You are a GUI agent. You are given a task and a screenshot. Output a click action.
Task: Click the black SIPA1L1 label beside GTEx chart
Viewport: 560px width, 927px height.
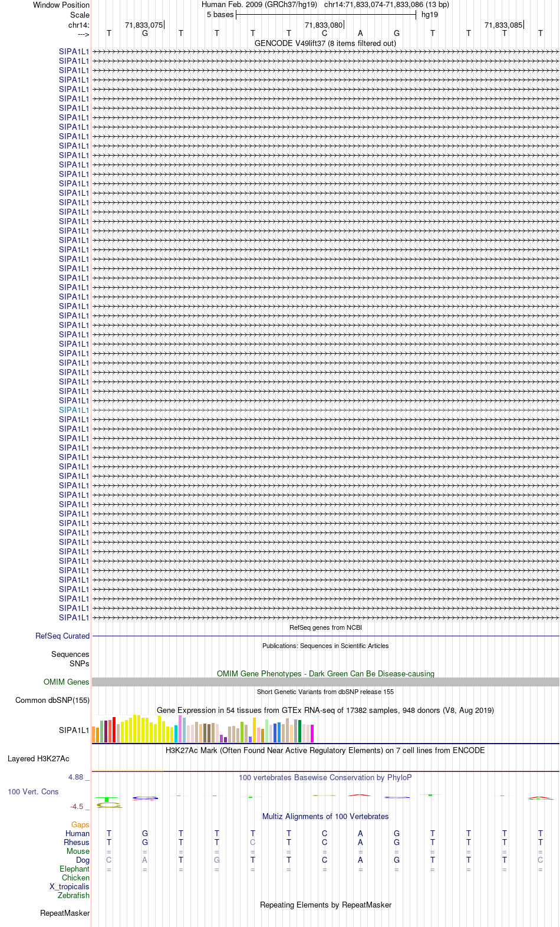point(74,730)
